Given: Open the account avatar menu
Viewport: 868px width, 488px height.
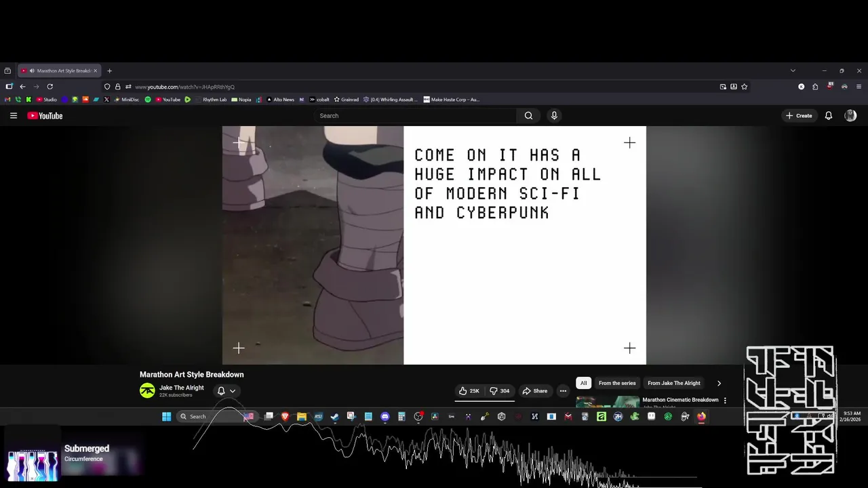Looking at the screenshot, I should point(850,116).
